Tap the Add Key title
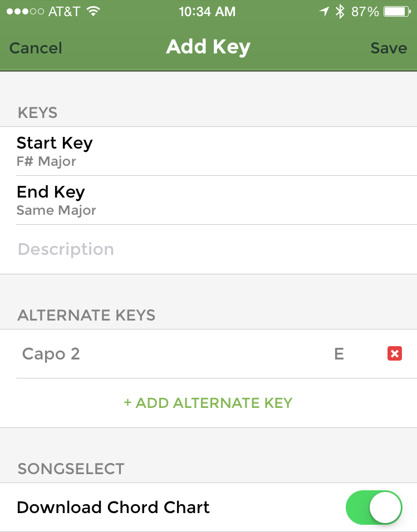 (x=208, y=47)
